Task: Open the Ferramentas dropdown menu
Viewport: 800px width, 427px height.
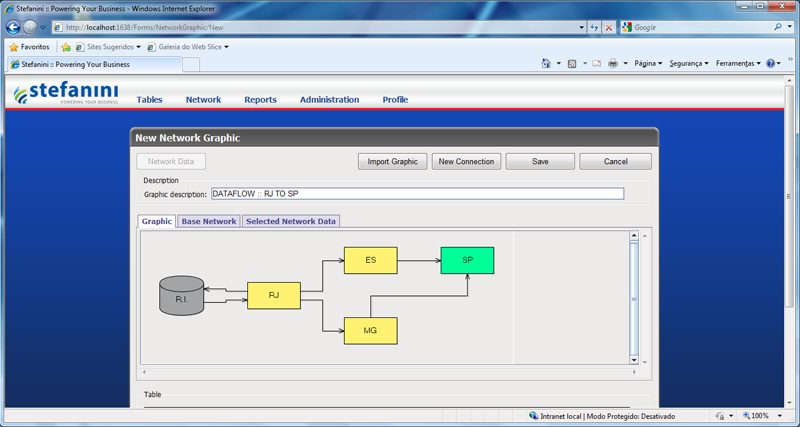Action: pyautogui.click(x=738, y=63)
